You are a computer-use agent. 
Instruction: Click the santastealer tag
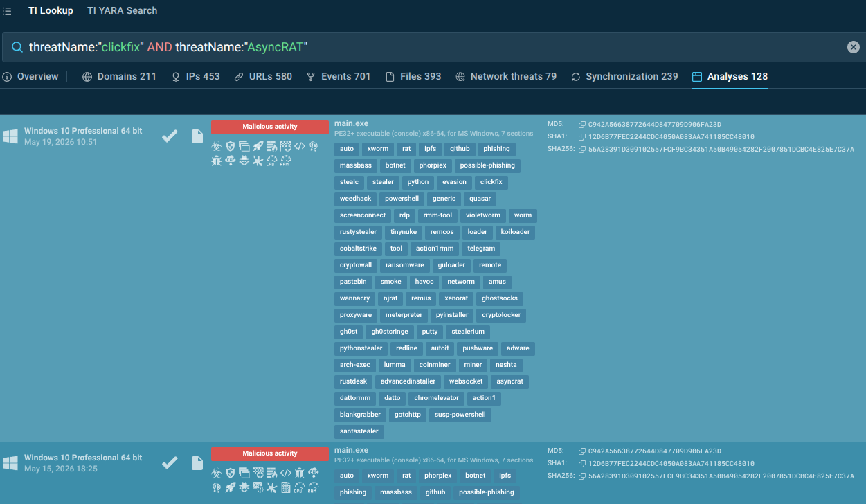(x=359, y=431)
